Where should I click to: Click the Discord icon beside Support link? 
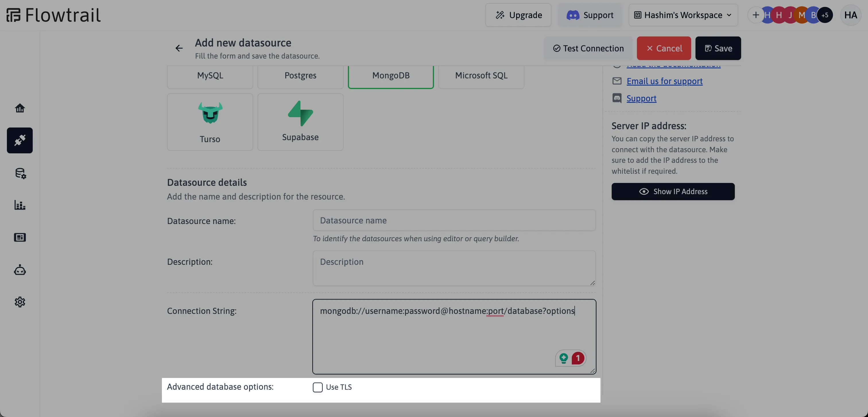[x=617, y=98]
